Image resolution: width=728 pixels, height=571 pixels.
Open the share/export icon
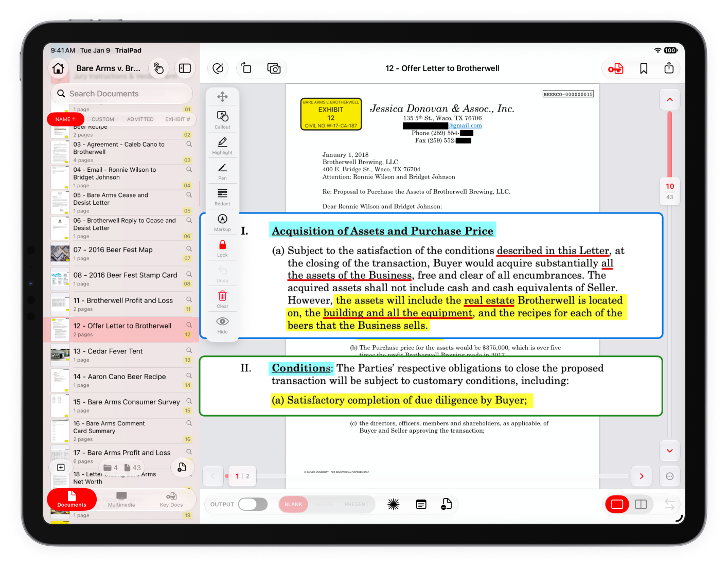pyautogui.click(x=669, y=68)
